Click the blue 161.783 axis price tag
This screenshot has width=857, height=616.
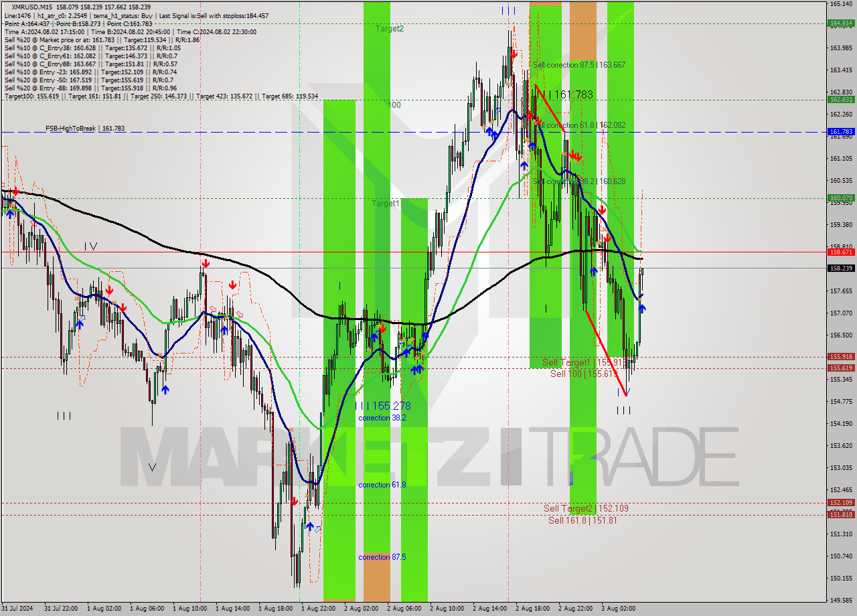(841, 132)
